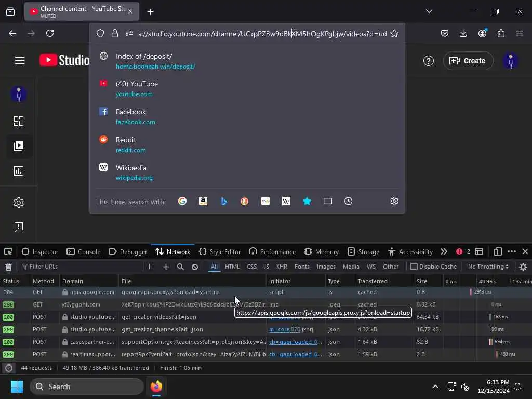Bookmark this page with the star
Screen dimensions: 532x399
coord(394,34)
